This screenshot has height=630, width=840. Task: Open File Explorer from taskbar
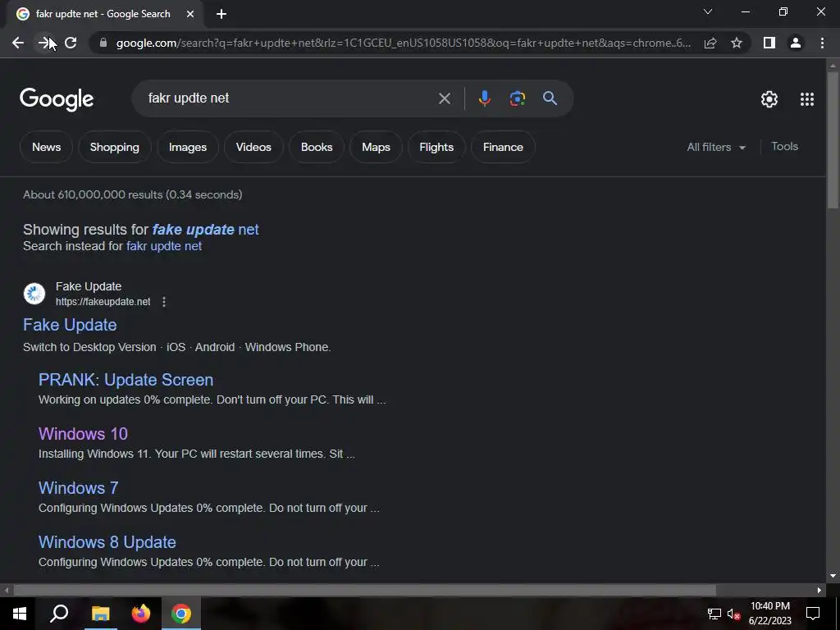100,614
